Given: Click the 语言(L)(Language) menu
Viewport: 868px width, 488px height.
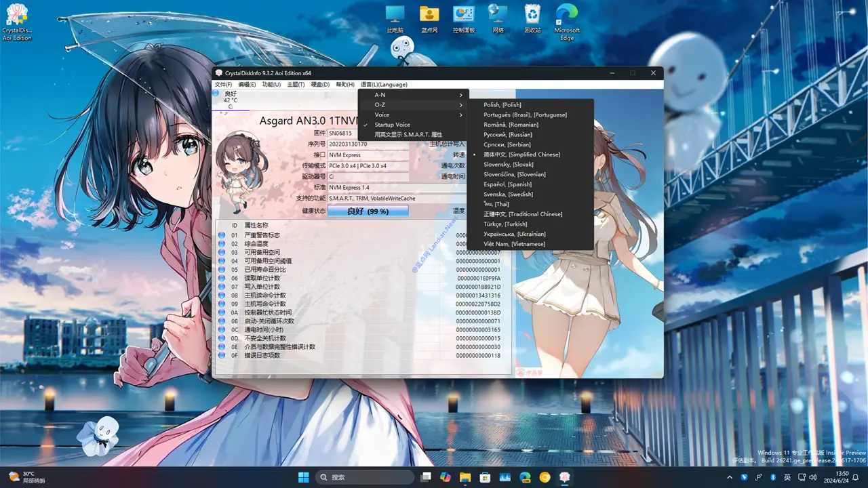Looking at the screenshot, I should tap(384, 85).
